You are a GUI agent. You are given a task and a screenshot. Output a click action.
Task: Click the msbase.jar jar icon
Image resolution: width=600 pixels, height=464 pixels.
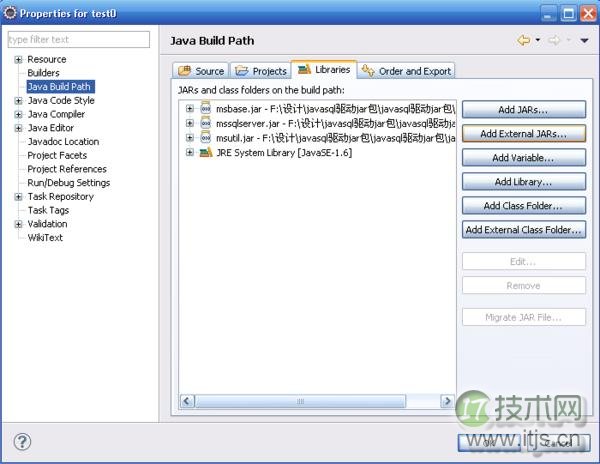(206, 109)
